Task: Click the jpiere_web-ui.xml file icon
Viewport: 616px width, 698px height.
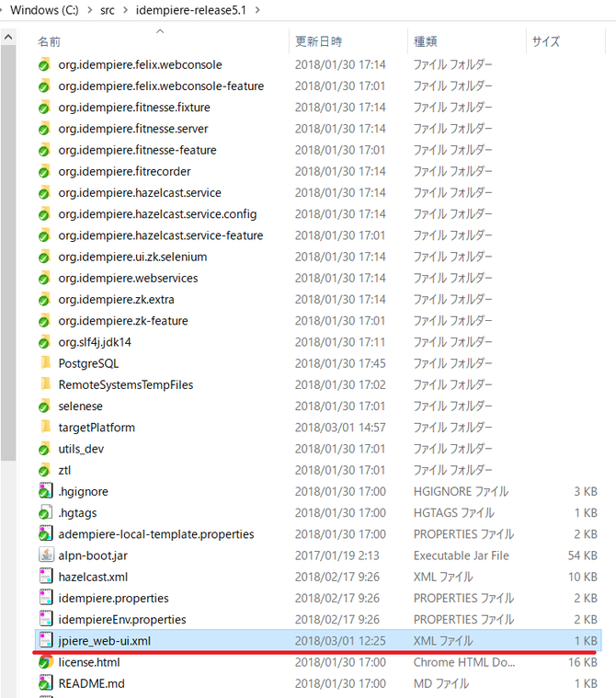Action: [x=46, y=641]
